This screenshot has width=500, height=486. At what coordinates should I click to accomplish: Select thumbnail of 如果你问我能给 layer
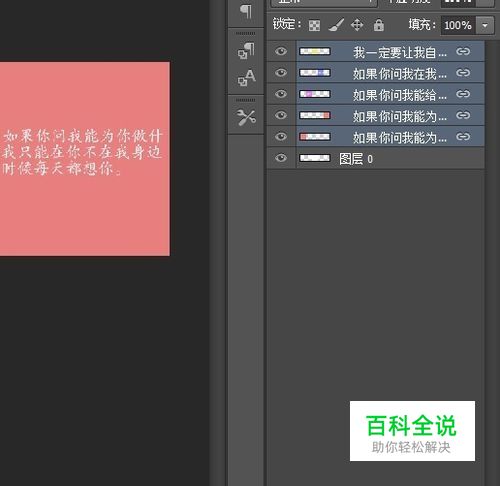coord(315,94)
